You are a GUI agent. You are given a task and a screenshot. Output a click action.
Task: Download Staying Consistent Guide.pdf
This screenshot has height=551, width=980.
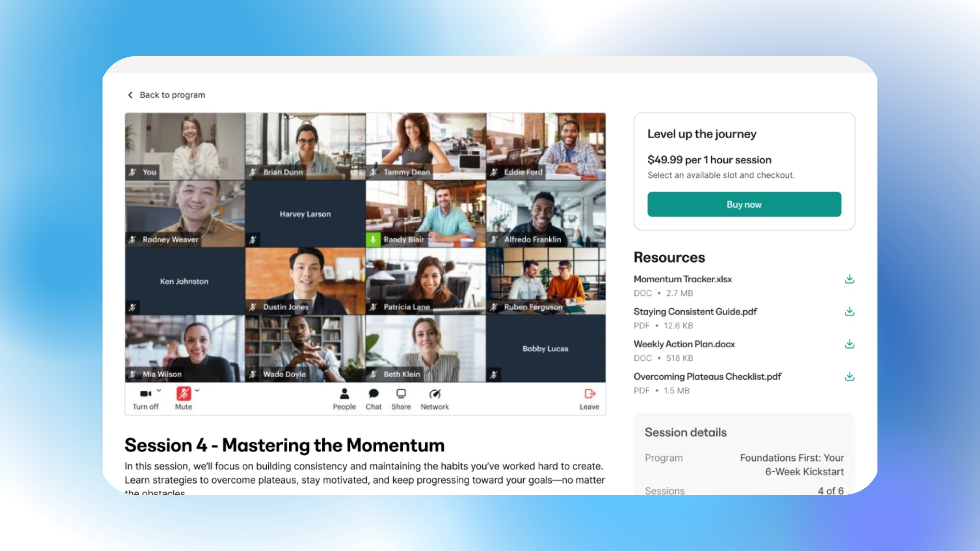pyautogui.click(x=849, y=312)
